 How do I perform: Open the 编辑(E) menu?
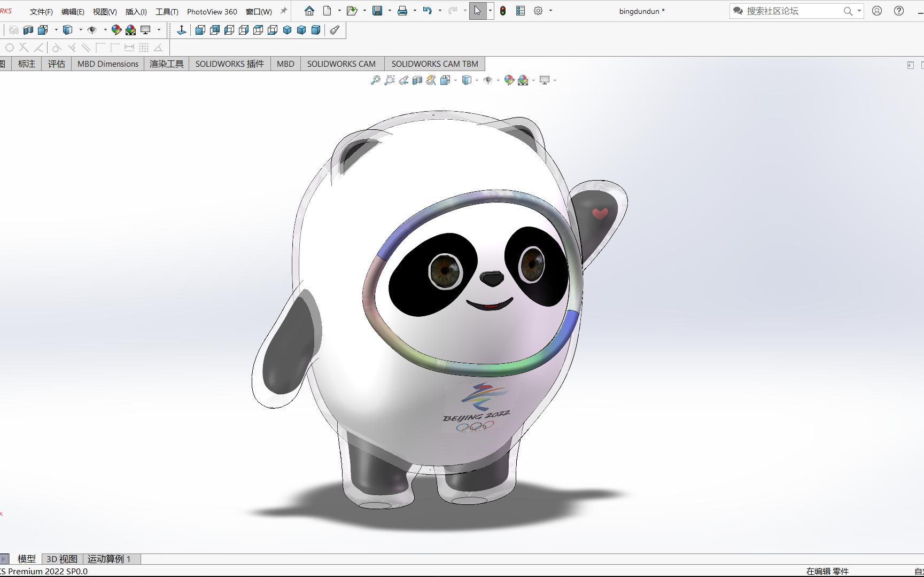click(x=73, y=11)
